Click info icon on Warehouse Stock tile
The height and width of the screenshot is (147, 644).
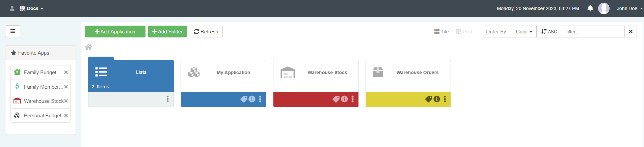(344, 99)
